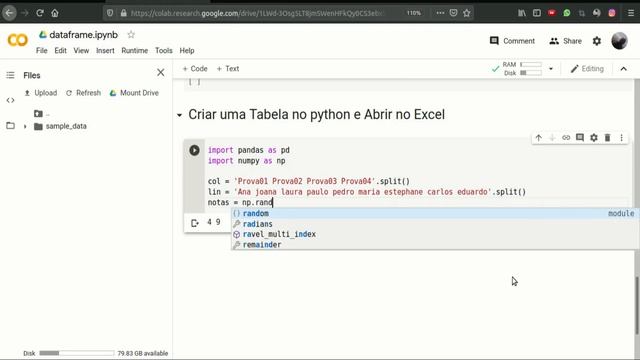640x360 pixels.
Task: Click the notebook vertical scrollbar
Action: [637, 304]
